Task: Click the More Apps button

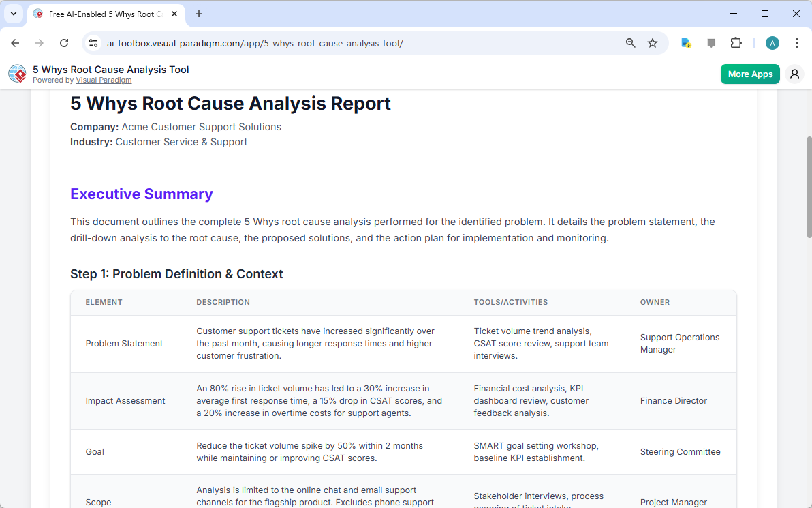Action: point(750,74)
